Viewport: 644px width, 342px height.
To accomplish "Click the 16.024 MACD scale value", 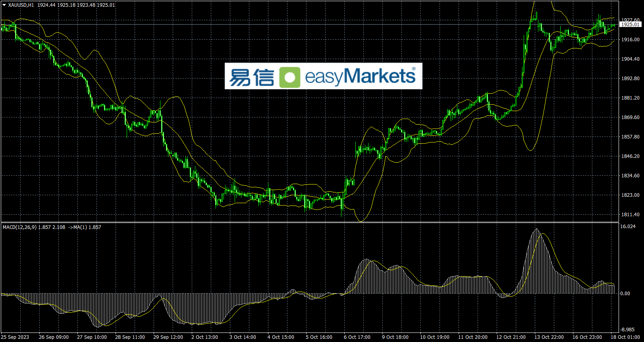I will [628, 227].
